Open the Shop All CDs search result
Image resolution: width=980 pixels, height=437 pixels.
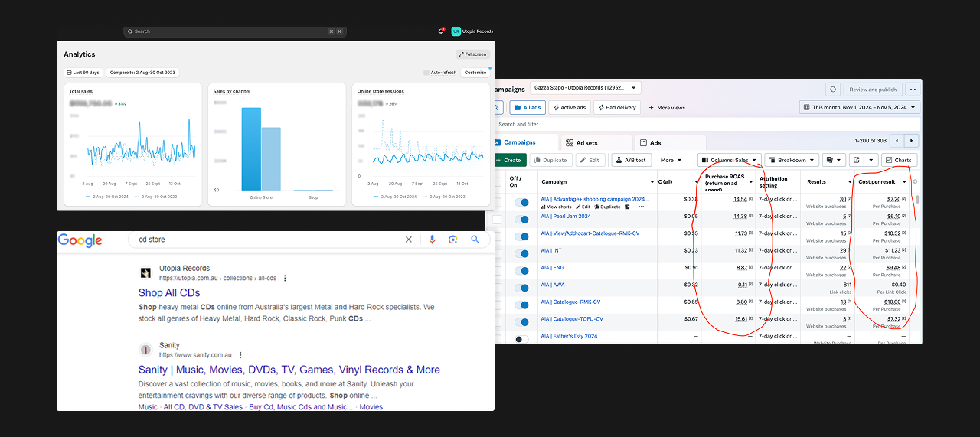(x=169, y=292)
